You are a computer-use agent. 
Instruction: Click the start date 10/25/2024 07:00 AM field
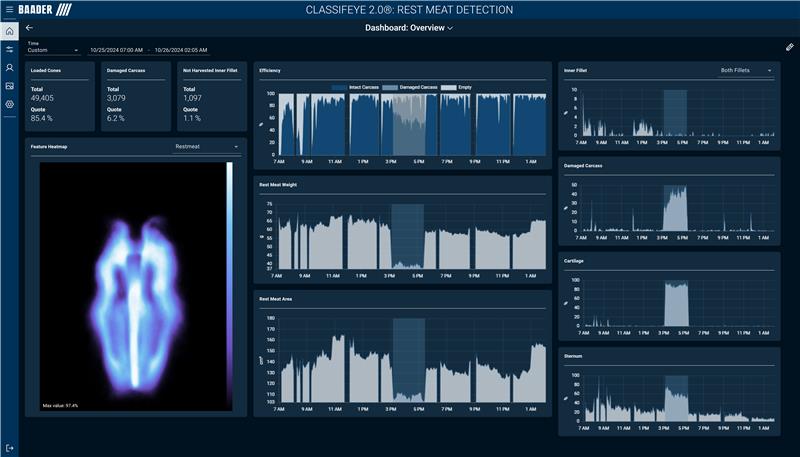116,49
